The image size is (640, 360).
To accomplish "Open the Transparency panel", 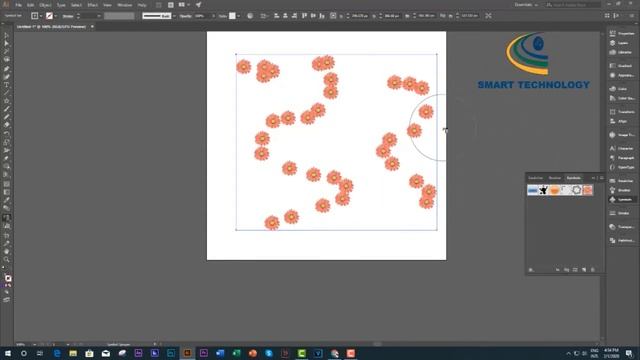I will pyautogui.click(x=622, y=227).
